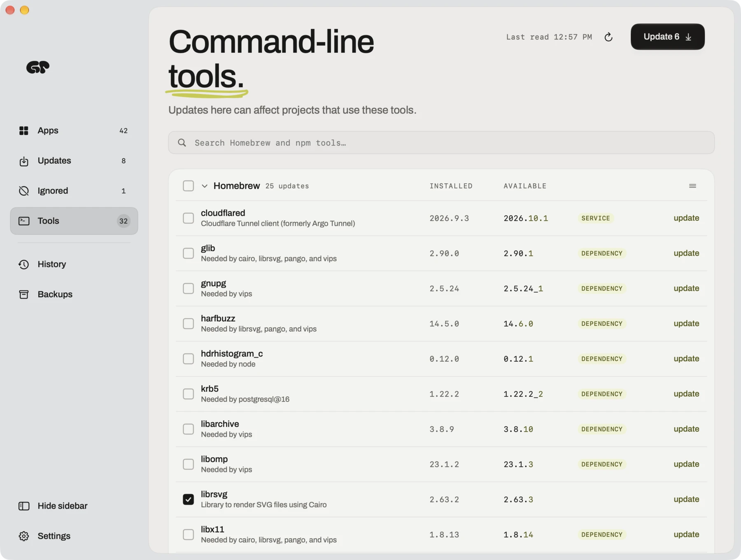Select all Homebrew tools checkbox

tap(188, 186)
